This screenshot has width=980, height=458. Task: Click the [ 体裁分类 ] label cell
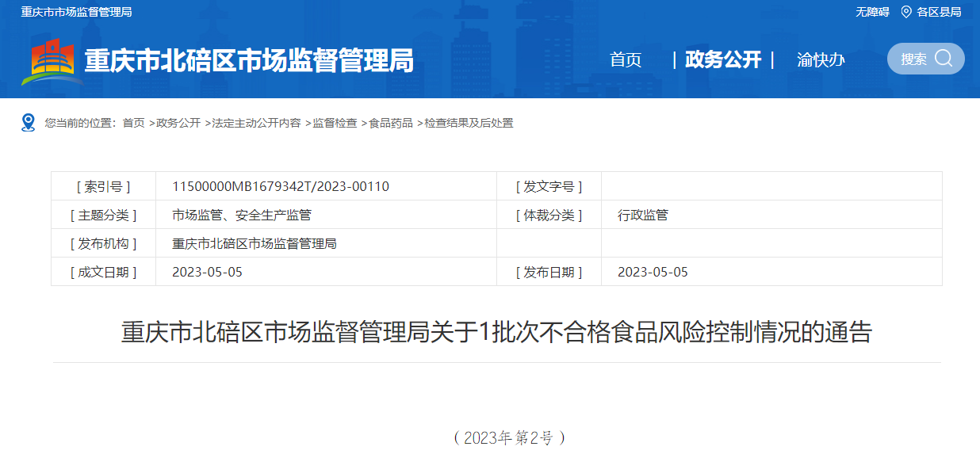549,215
